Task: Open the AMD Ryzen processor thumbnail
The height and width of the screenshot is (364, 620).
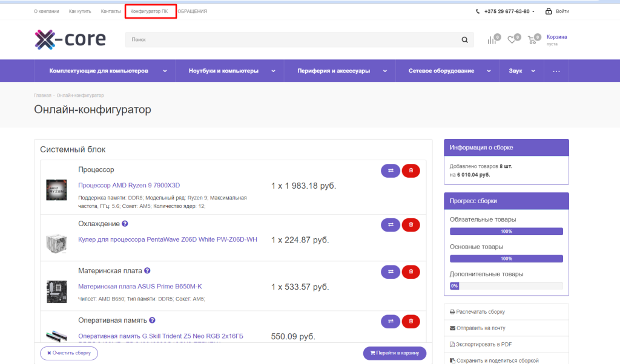Action: point(56,190)
